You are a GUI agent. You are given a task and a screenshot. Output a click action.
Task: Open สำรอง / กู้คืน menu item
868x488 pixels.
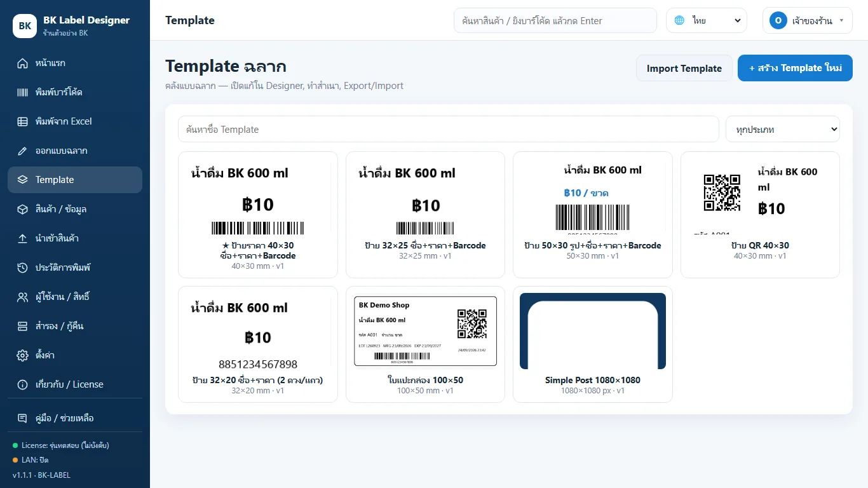coord(75,326)
